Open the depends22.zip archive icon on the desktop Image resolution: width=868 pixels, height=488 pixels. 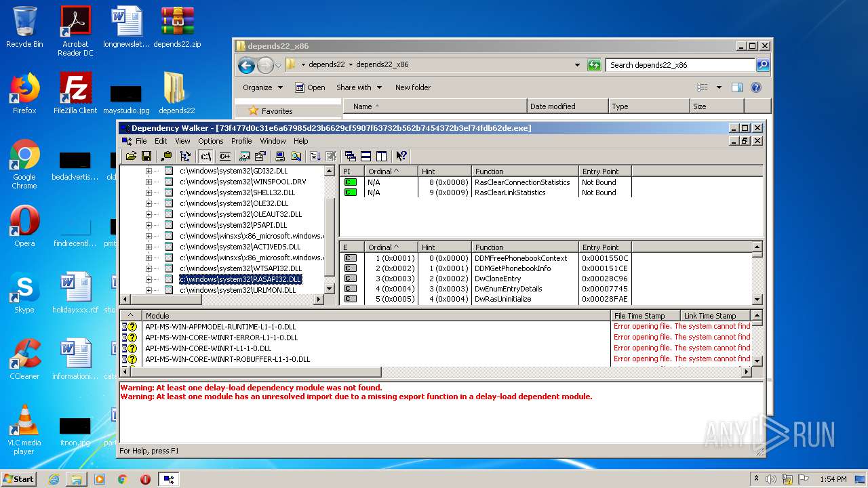(177, 28)
